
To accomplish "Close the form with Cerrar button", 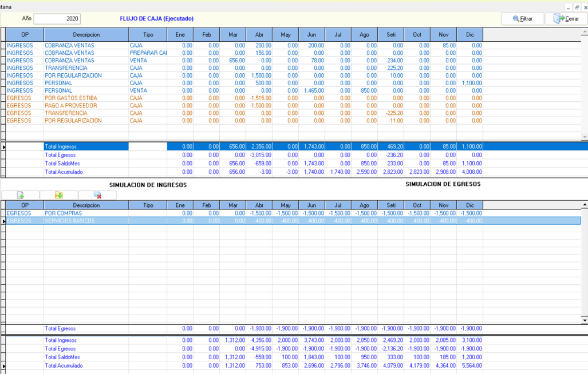I will coord(566,19).
